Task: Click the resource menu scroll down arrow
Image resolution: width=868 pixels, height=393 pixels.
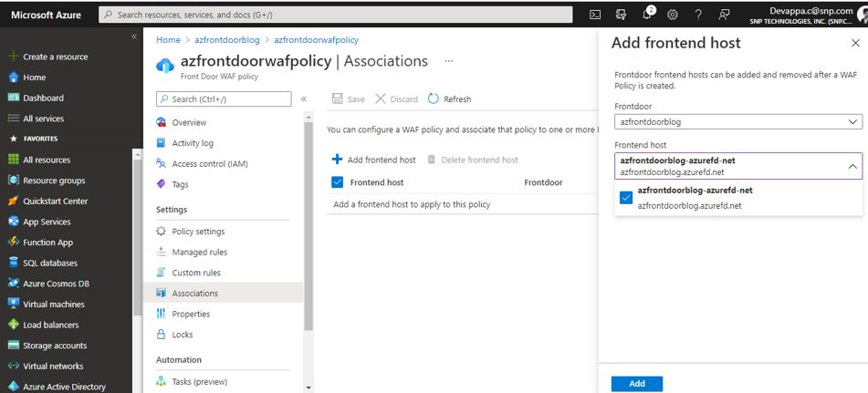Action: (x=309, y=388)
